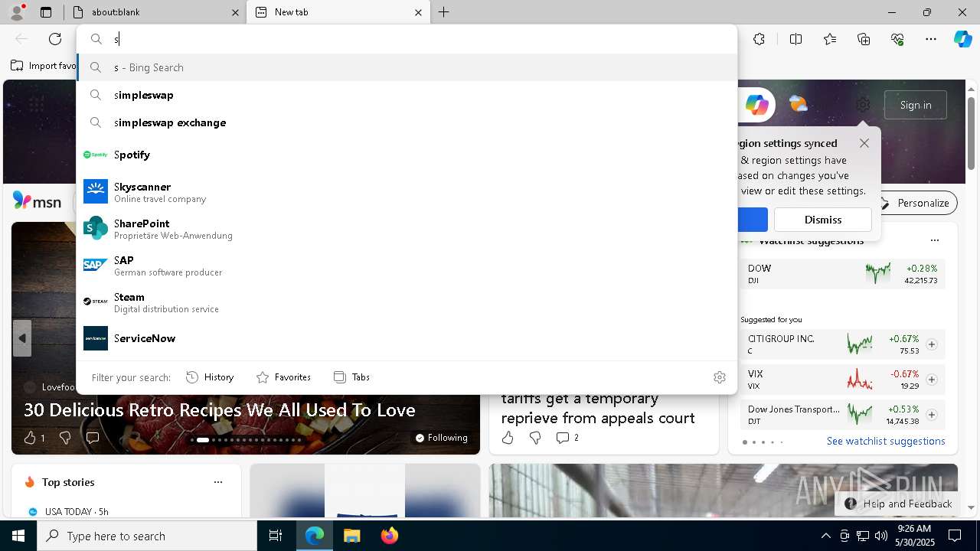Like the Retro Recipes article

pyautogui.click(x=30, y=438)
